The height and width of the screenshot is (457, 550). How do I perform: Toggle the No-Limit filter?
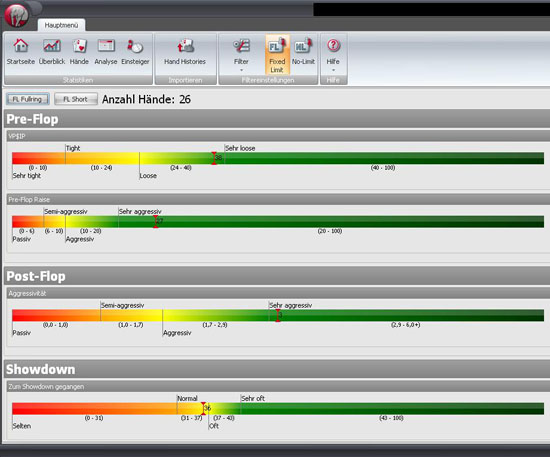(303, 52)
